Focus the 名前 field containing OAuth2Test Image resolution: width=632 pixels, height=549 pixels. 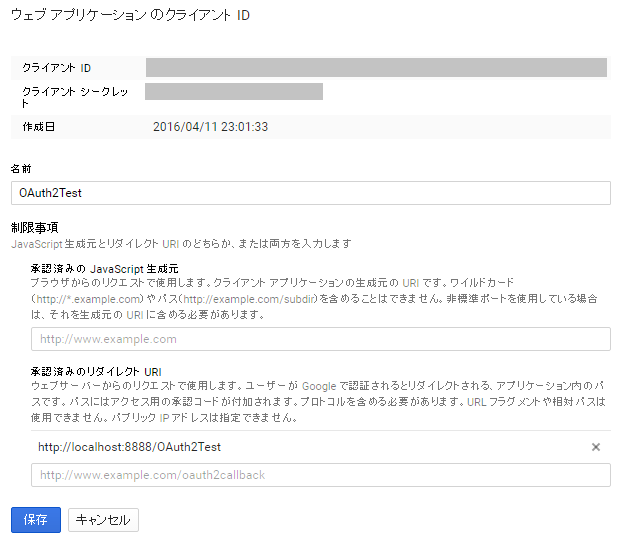click(310, 193)
